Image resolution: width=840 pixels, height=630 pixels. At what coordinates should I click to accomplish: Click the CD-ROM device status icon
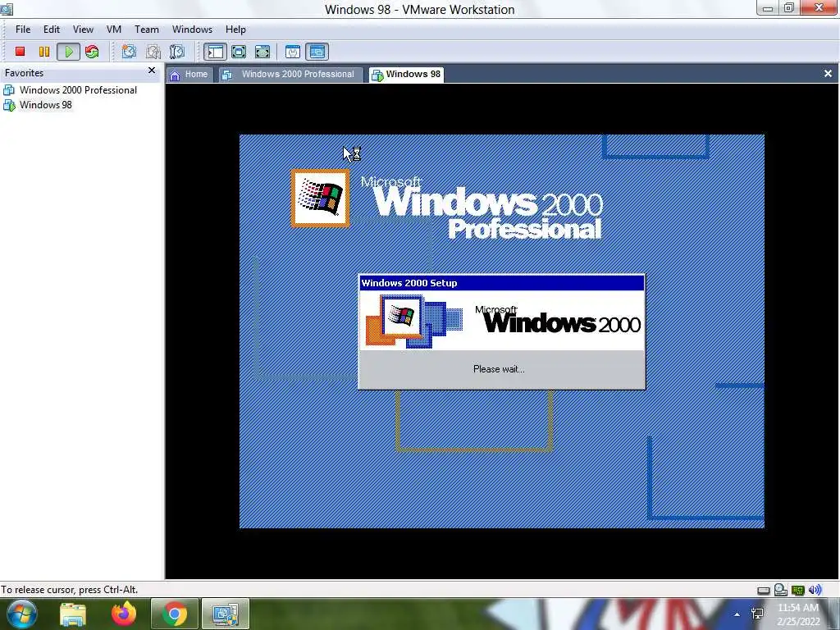tap(781, 590)
